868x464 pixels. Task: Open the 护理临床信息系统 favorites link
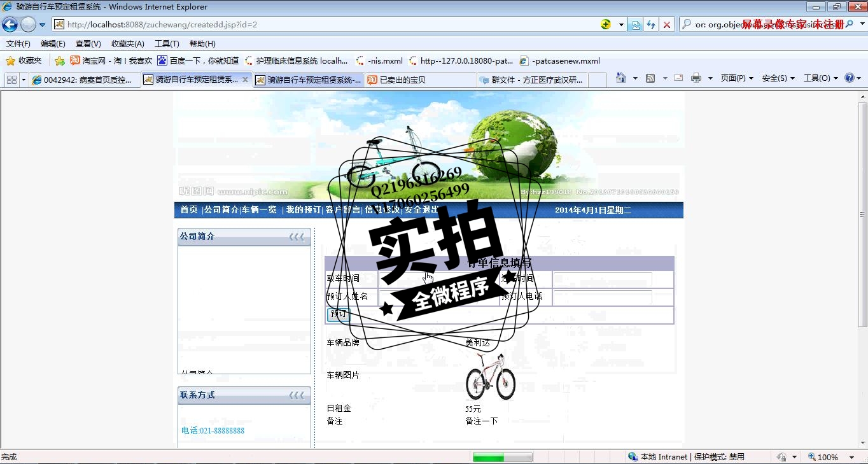(296, 61)
